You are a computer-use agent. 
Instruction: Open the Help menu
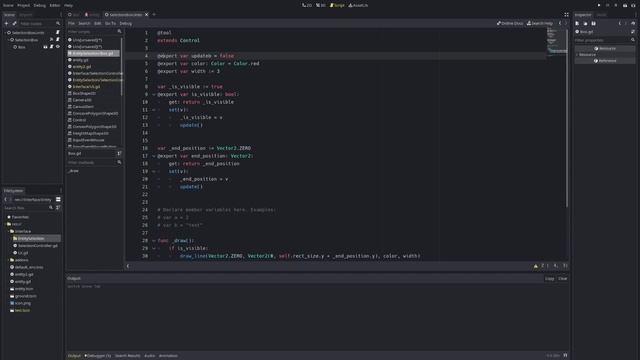click(69, 5)
